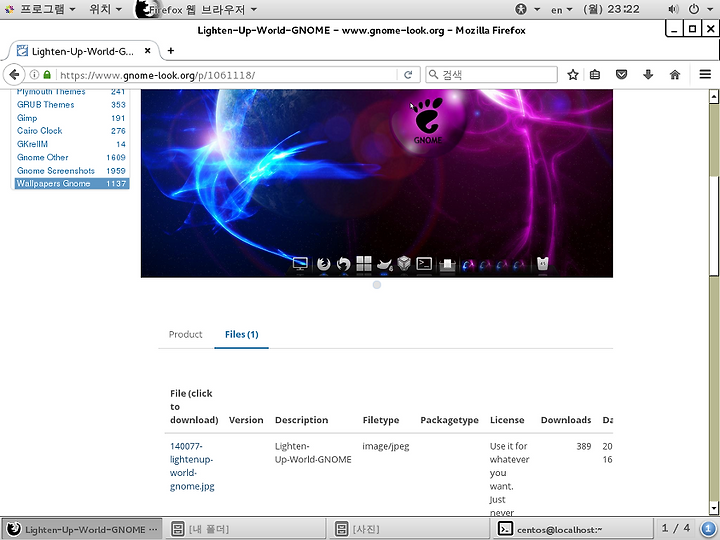Switch to the 내 폴더 window in the taskbar
Viewport: 720px width, 540px height.
pos(245,529)
